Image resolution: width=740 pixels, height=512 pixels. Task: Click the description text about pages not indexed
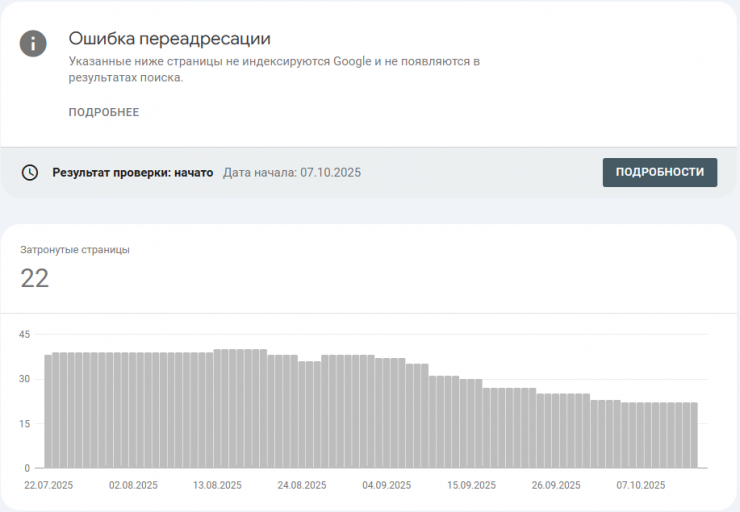(x=274, y=69)
